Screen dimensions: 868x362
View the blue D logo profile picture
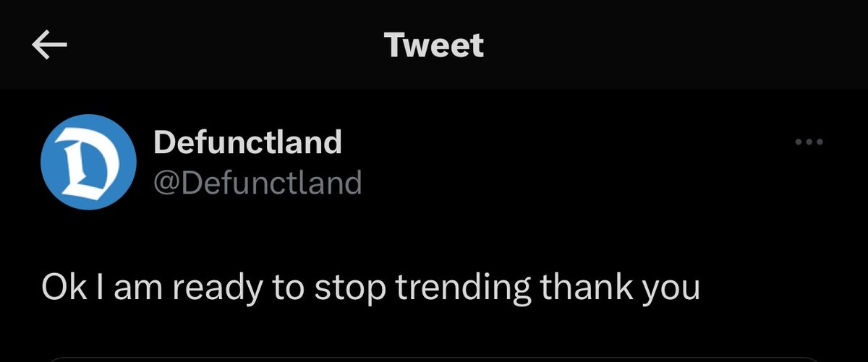(x=88, y=162)
